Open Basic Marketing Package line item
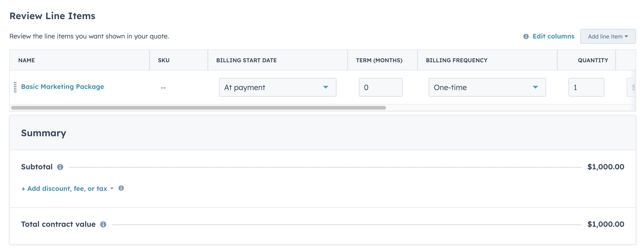The width and height of the screenshot is (644, 251). (x=62, y=87)
